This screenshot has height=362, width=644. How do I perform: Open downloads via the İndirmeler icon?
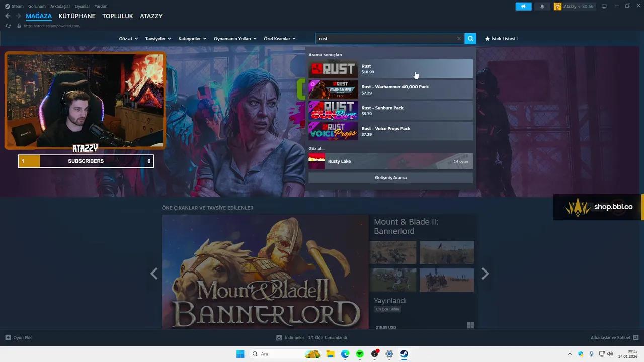(279, 337)
